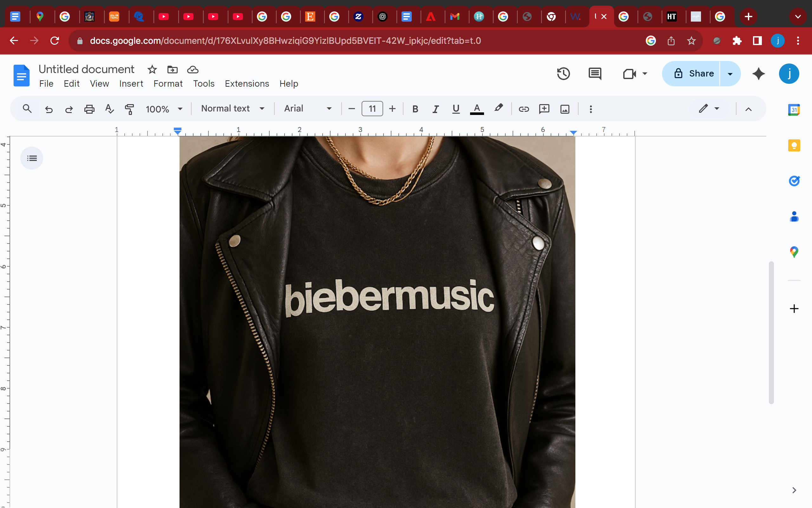Image resolution: width=812 pixels, height=508 pixels.
Task: Open the Insert menu
Action: tap(131, 83)
